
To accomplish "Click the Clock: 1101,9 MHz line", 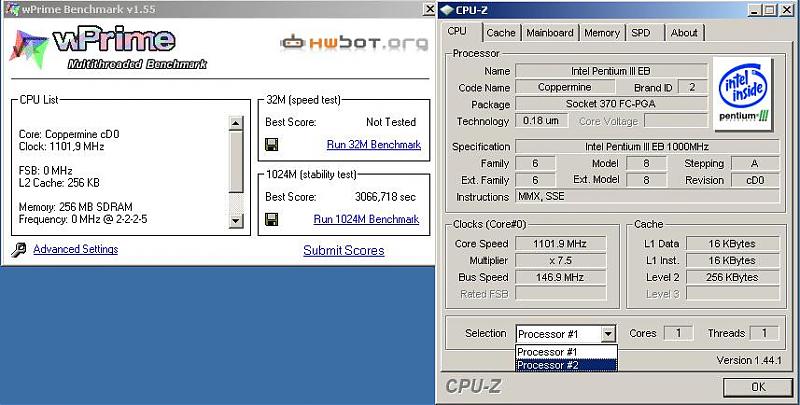I will (x=61, y=146).
